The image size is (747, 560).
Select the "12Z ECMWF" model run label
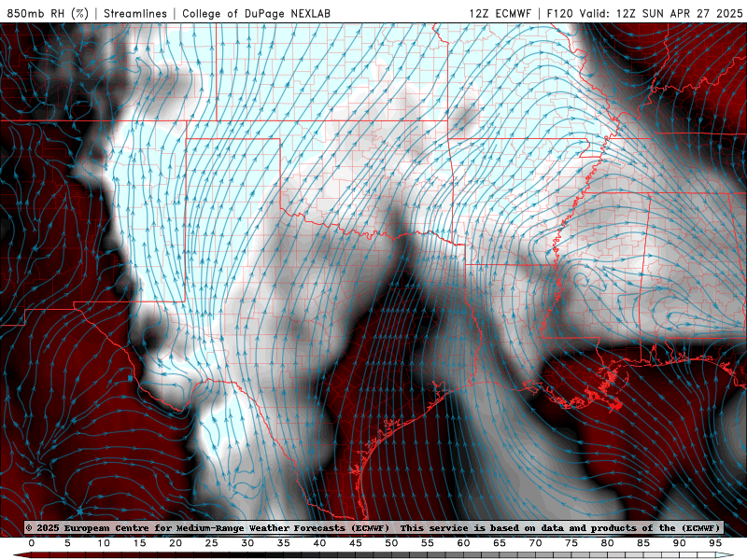[500, 13]
